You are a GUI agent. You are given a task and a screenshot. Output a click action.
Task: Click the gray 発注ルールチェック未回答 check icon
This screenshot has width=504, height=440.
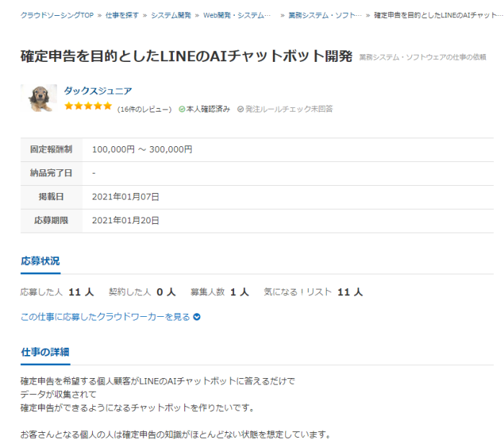[240, 109]
